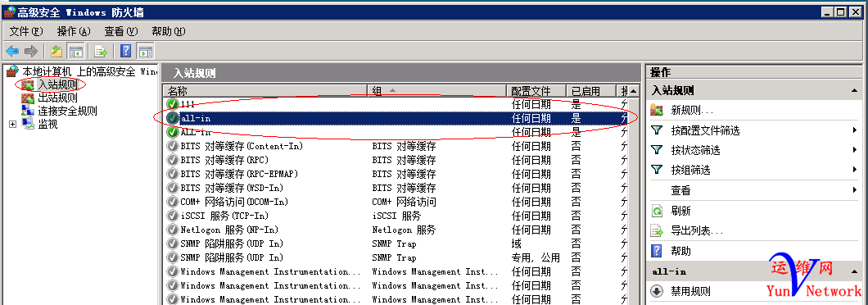Viewport: 868px width, 305px height.
Task: Click the blue Help question-mark toolbar icon
Action: (x=125, y=52)
